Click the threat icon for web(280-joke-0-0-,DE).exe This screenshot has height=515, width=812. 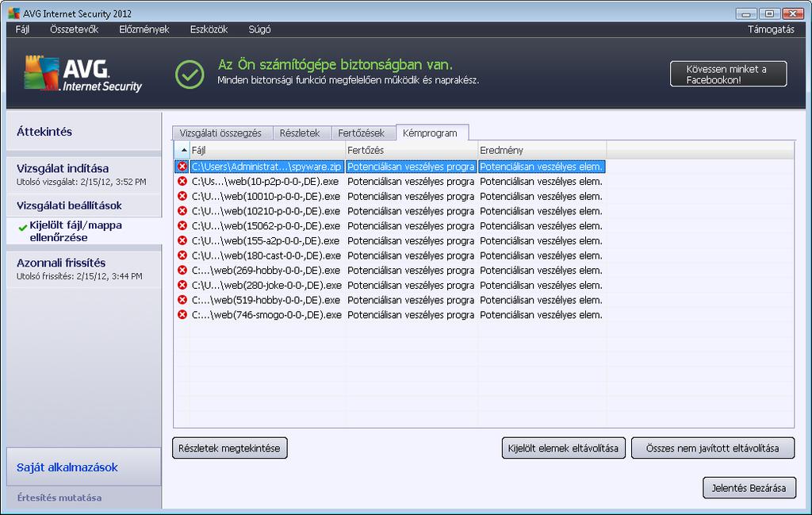coord(182,285)
